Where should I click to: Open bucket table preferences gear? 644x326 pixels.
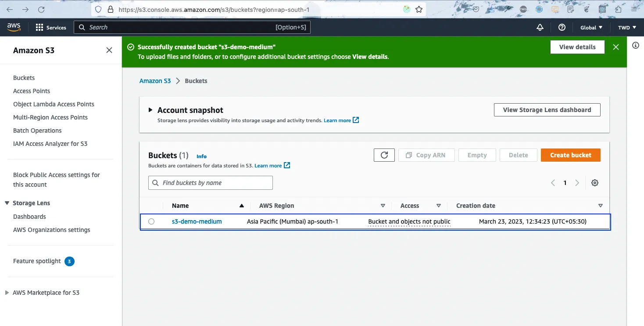(x=595, y=183)
